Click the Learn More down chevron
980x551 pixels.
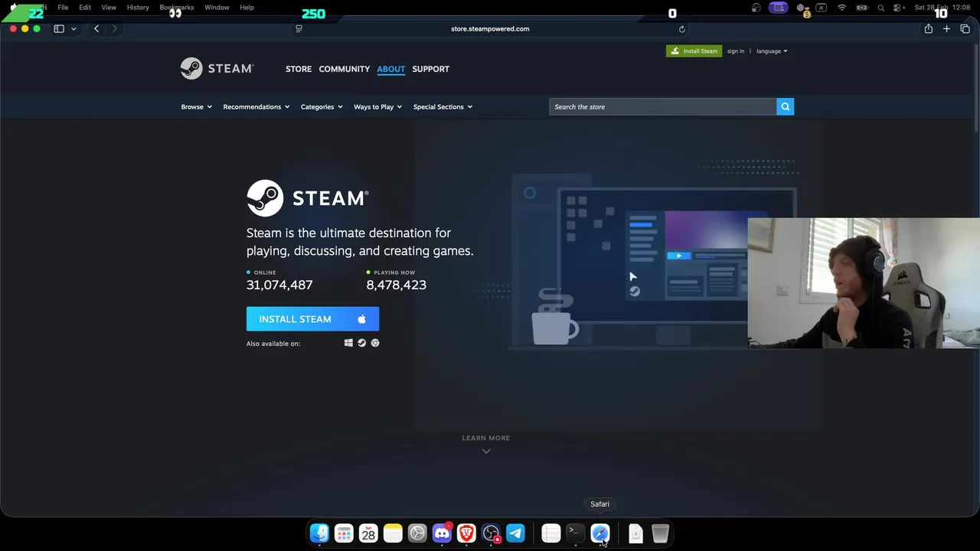tap(486, 451)
